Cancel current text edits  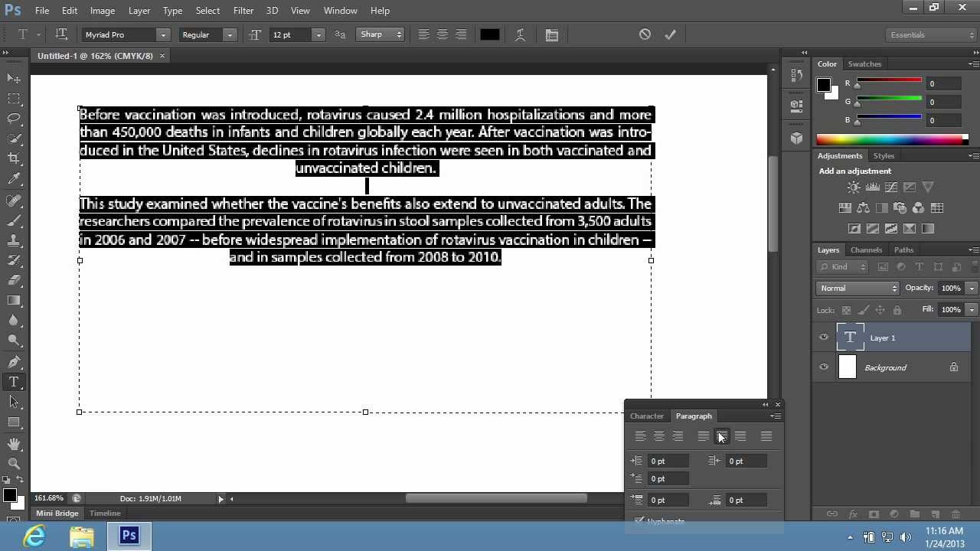pyautogui.click(x=645, y=34)
